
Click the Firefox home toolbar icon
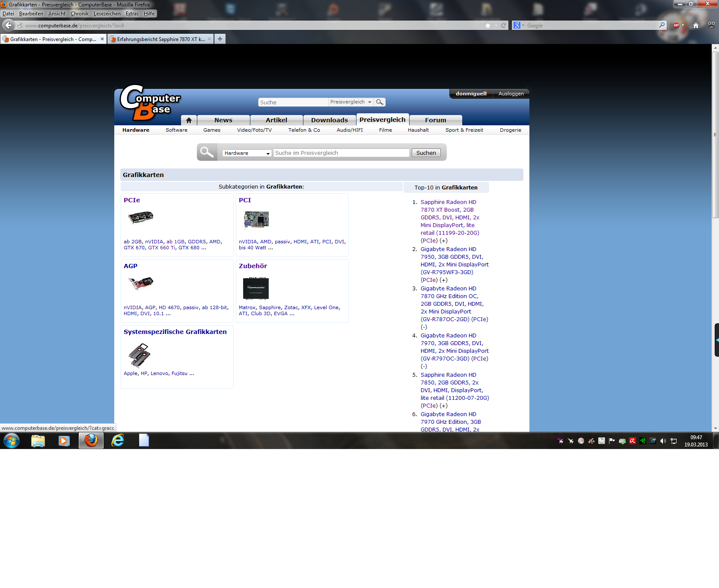(x=696, y=25)
